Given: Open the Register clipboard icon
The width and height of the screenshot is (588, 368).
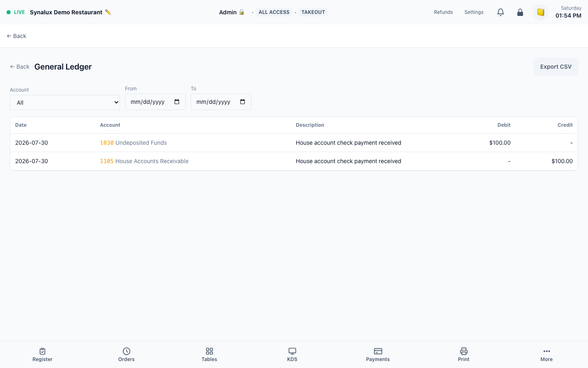Looking at the screenshot, I should coord(42,351).
